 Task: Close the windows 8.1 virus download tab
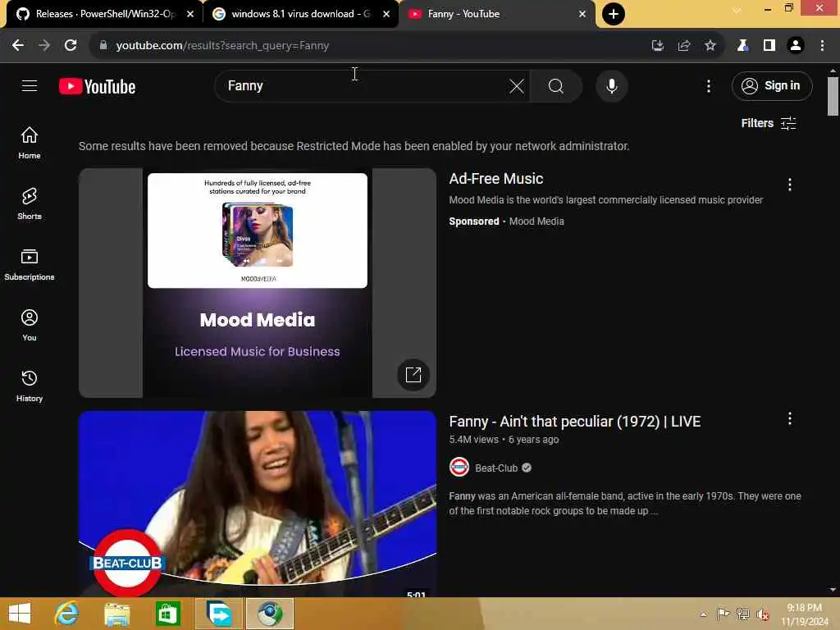click(386, 14)
